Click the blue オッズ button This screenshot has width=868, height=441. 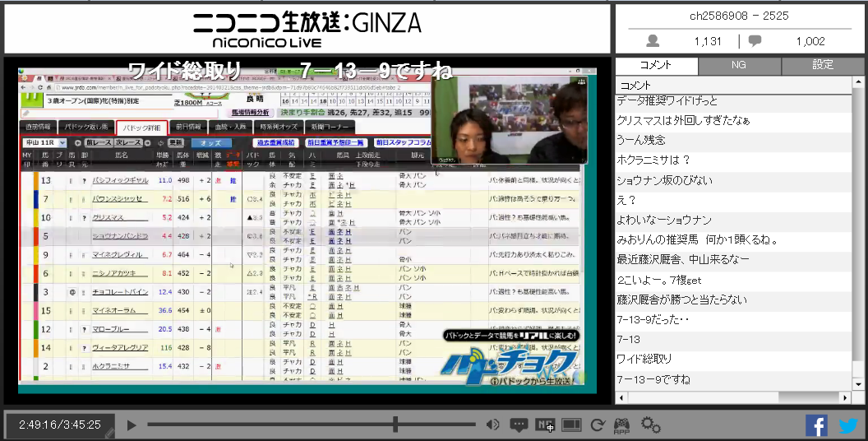[210, 143]
